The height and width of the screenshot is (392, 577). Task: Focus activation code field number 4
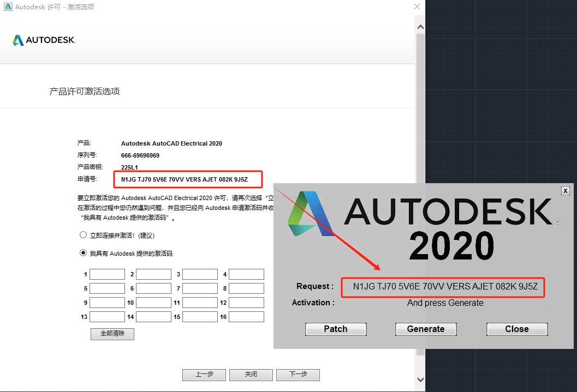[x=246, y=274]
